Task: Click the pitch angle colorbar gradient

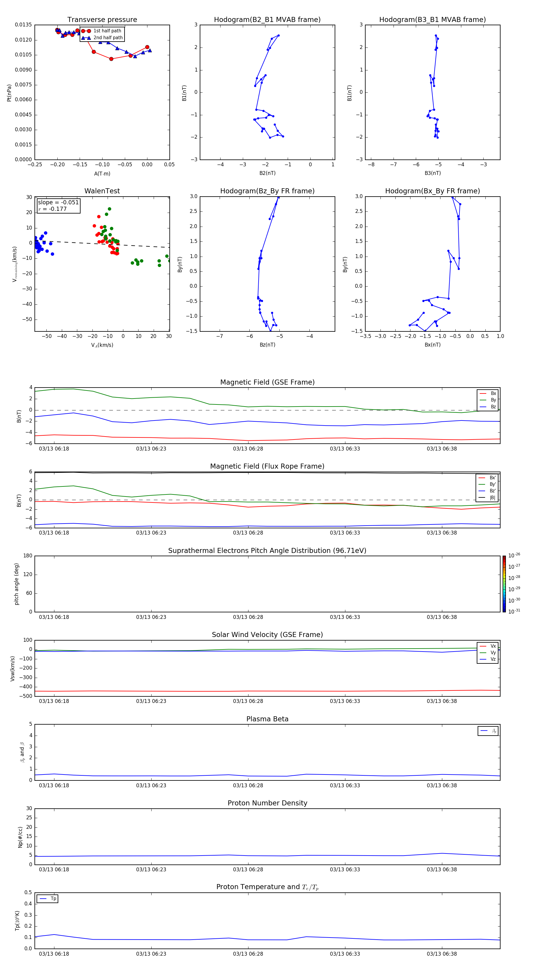Action: (x=504, y=584)
